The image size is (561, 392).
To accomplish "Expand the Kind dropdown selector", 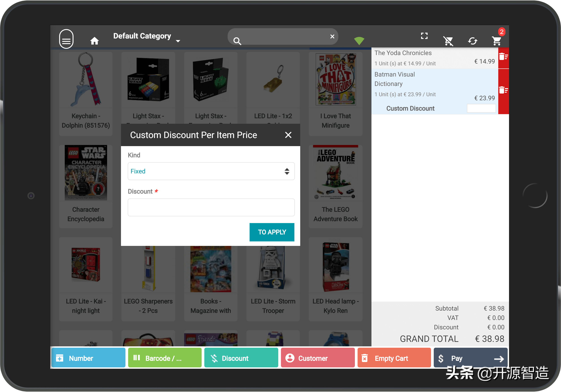I will click(x=211, y=171).
